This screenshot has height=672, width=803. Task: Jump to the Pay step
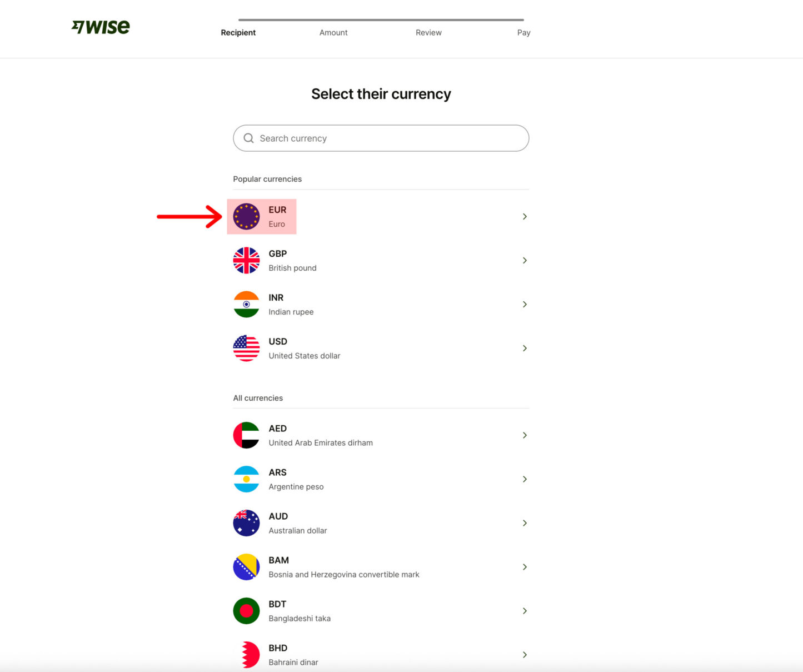coord(523,33)
